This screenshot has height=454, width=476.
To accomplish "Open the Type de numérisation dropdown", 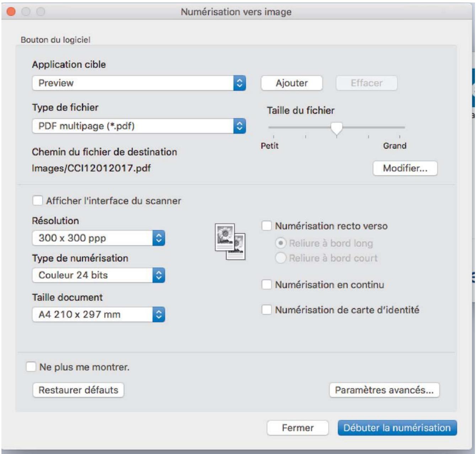I will point(98,275).
